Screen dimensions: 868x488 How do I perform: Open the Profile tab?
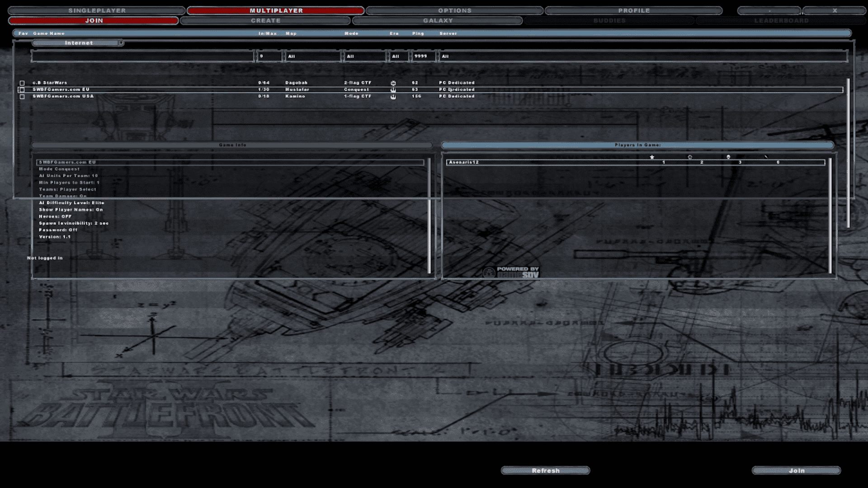(x=634, y=10)
